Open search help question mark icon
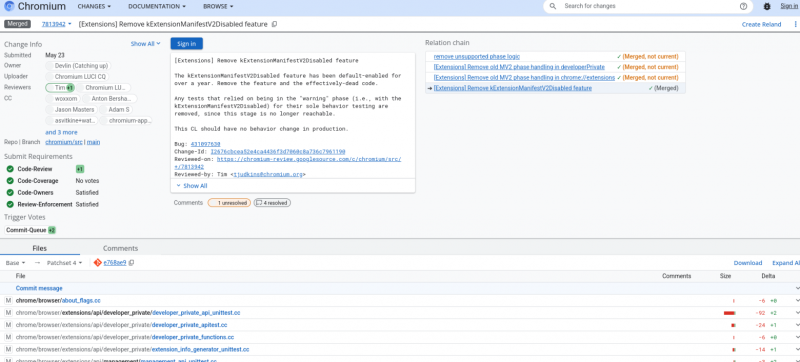Image resolution: width=800 pixels, height=362 pixels. tap(743, 6)
